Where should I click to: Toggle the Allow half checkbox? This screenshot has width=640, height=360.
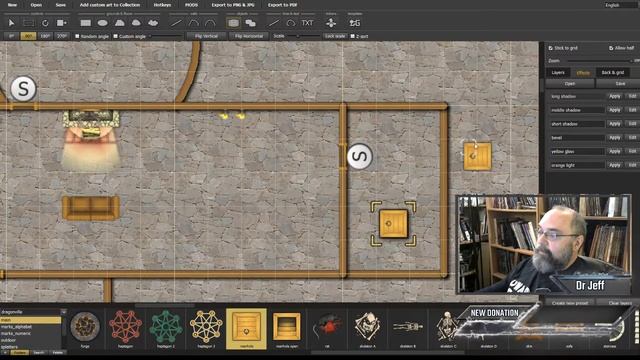pos(611,48)
